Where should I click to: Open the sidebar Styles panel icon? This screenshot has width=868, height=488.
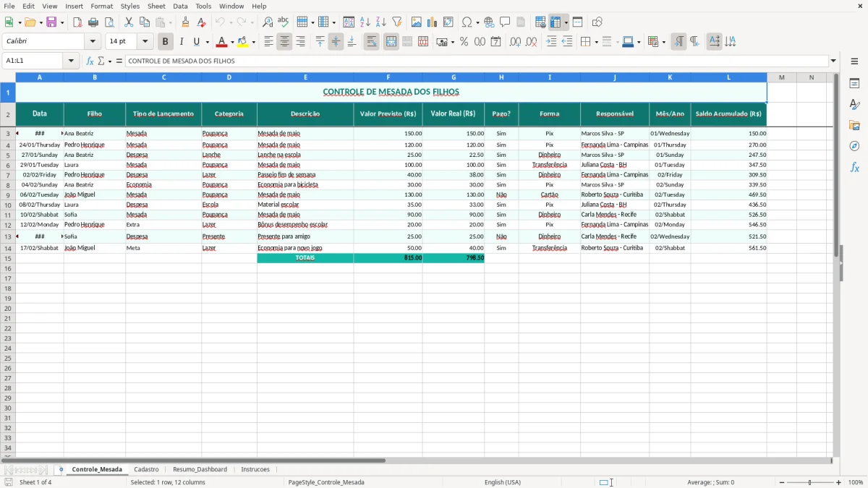point(854,105)
